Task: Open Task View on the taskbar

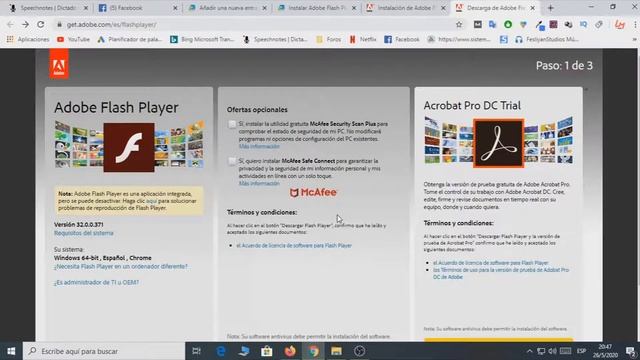Action: tap(196, 351)
